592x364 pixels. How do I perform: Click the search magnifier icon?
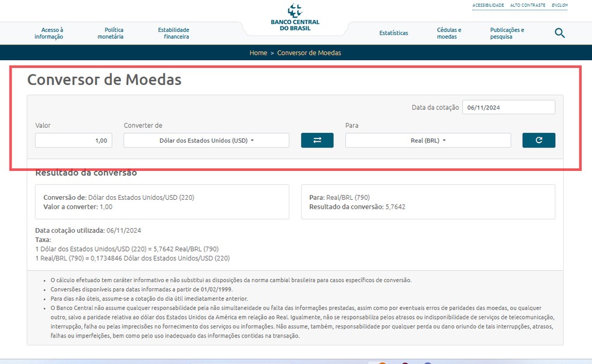pos(560,33)
